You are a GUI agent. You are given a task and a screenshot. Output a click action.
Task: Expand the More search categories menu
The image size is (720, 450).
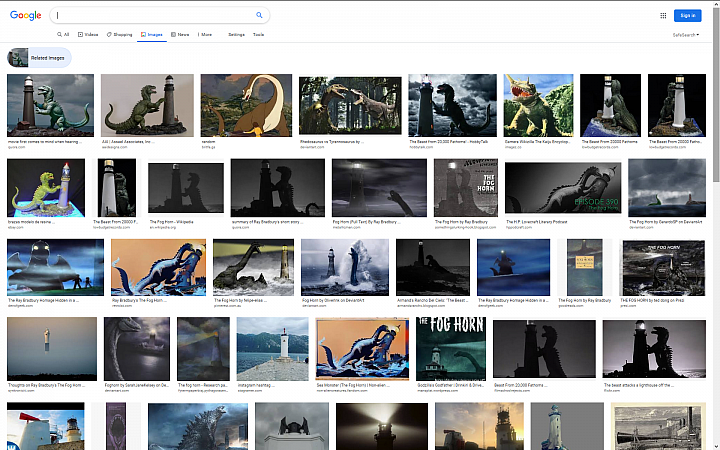coord(205,34)
